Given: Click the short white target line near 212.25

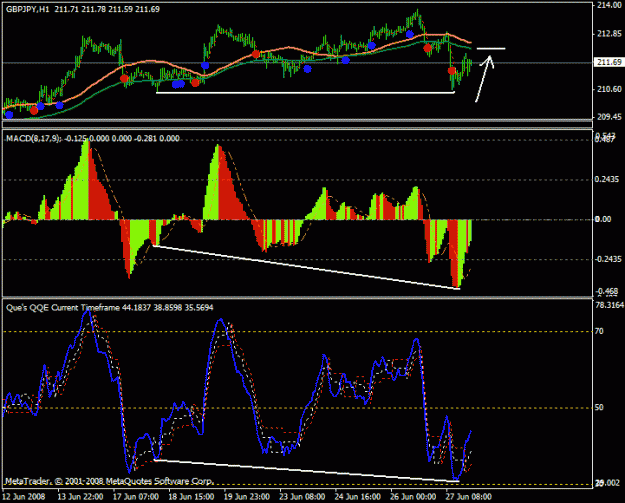Looking at the screenshot, I should pos(491,49).
